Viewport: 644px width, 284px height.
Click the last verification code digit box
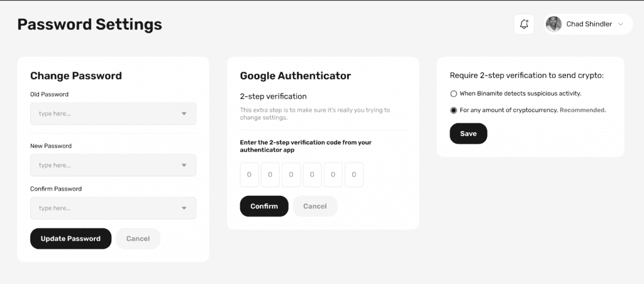tap(354, 174)
